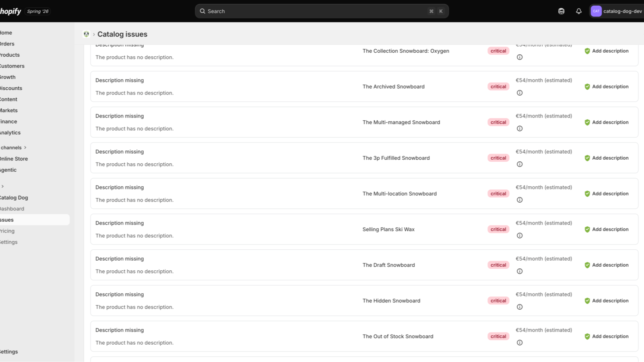Go to Pricing in Catalog Dog menu

tap(7, 231)
